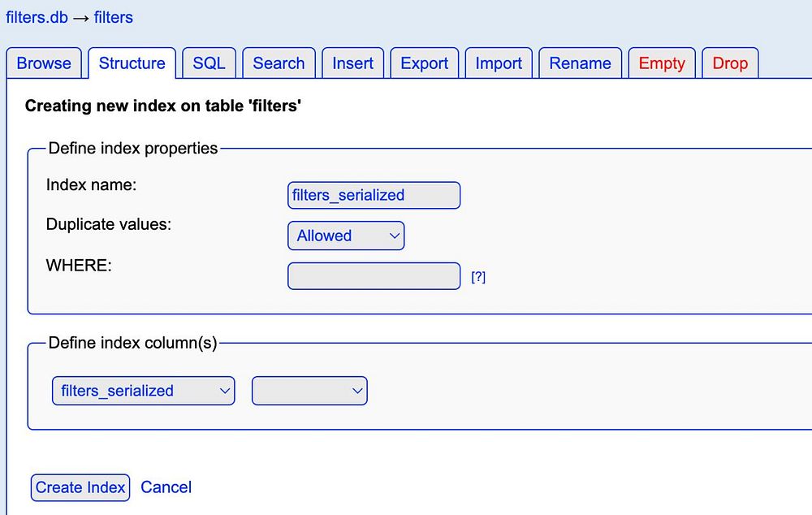Click the Cancel link
Image resolution: width=812 pixels, height=515 pixels.
click(x=166, y=487)
